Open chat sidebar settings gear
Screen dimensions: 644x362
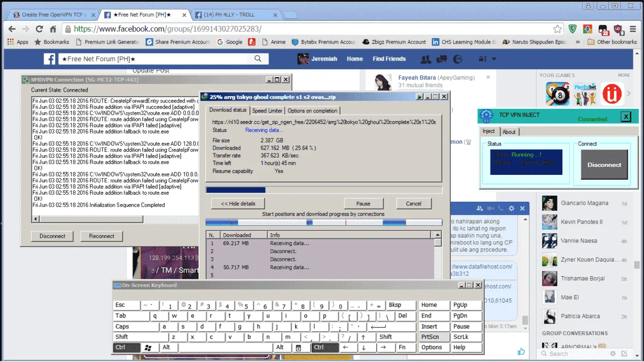[x=613, y=353]
